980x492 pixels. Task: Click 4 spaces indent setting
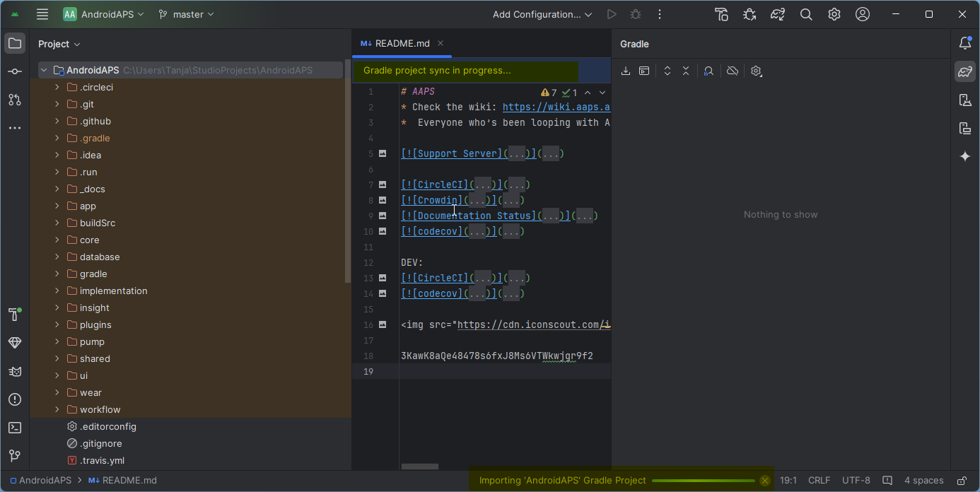coord(924,481)
